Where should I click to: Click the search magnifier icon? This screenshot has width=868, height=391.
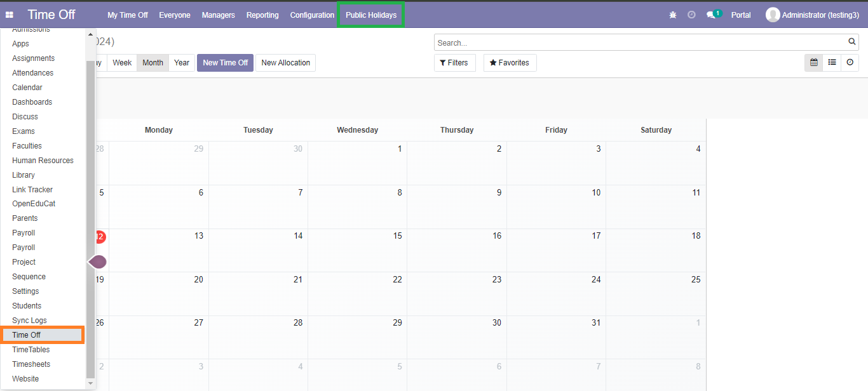click(x=852, y=42)
